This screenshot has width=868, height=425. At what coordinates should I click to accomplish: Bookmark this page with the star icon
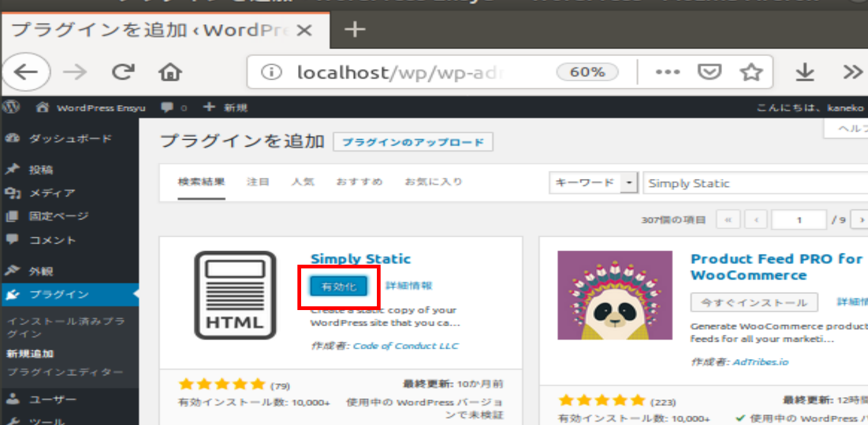751,73
